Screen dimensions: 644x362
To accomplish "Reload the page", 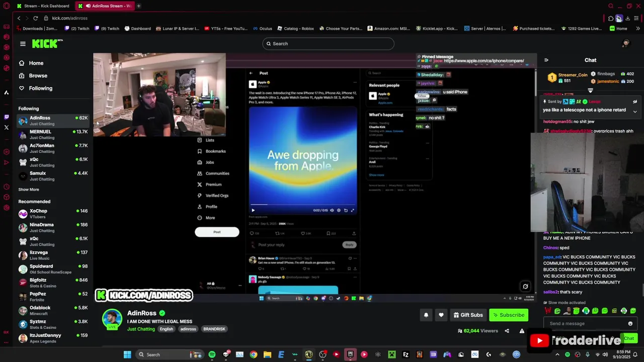I will [x=35, y=18].
